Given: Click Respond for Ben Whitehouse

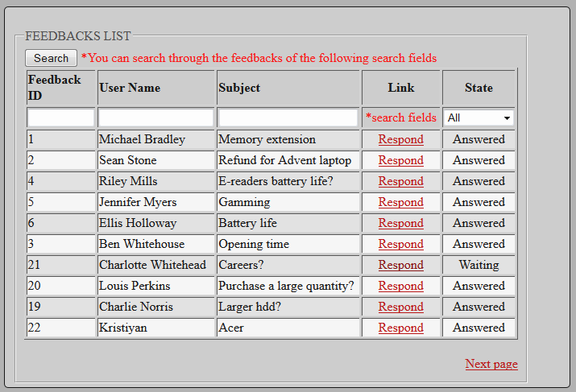Looking at the screenshot, I should [x=400, y=244].
